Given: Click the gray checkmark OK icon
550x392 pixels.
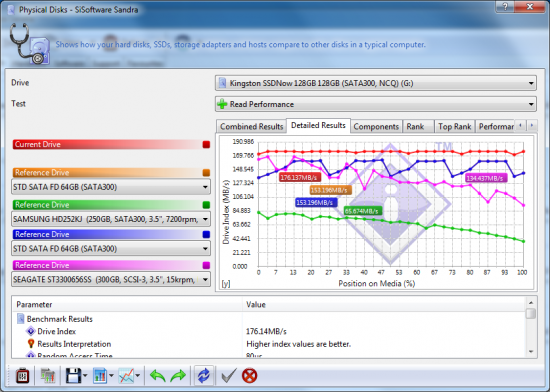Looking at the screenshot, I should [x=229, y=376].
